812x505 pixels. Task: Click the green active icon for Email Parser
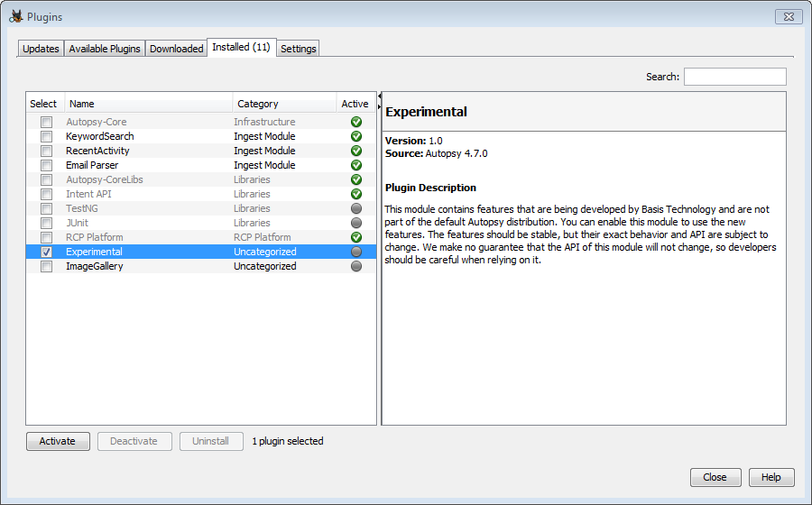[x=355, y=165]
